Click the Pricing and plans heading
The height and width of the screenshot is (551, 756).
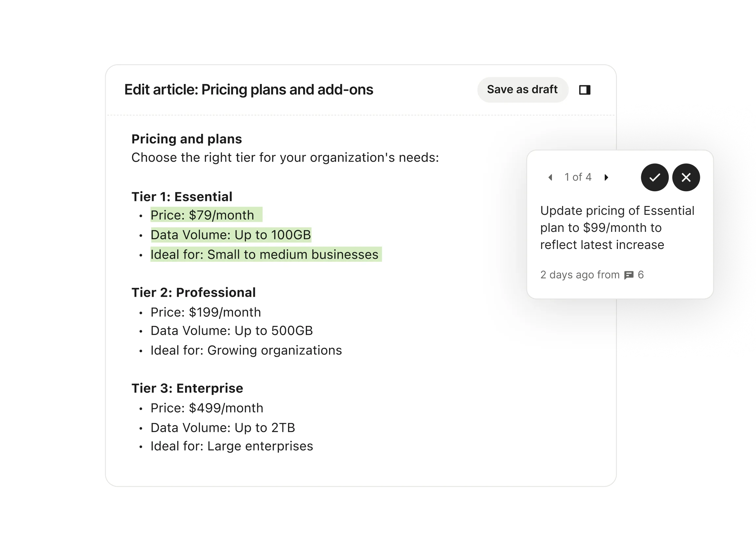tap(186, 139)
